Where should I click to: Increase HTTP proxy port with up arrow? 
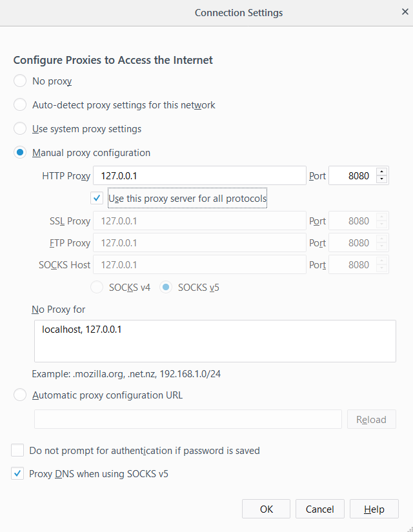point(382,172)
